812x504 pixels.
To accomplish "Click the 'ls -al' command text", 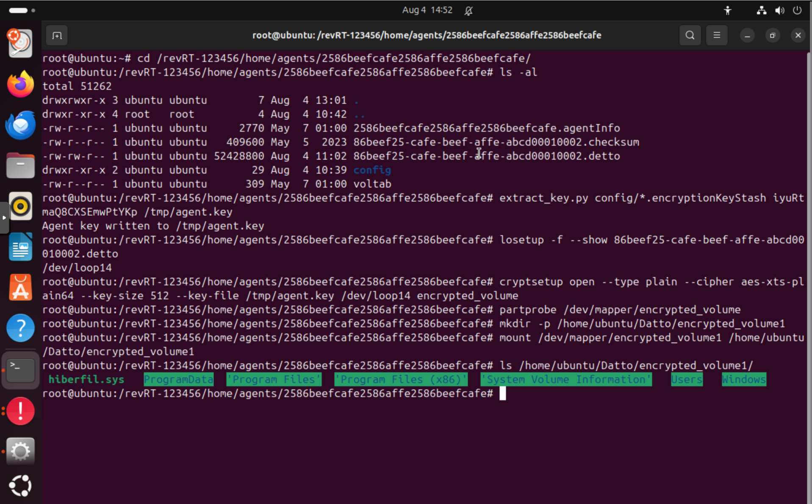I will click(518, 72).
